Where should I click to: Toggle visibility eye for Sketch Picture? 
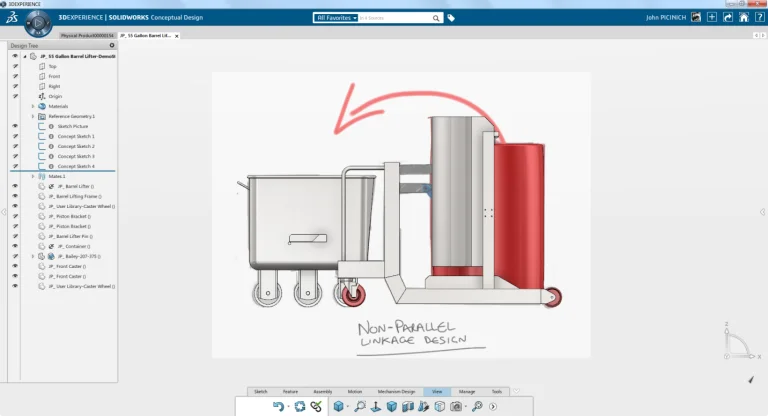pyautogui.click(x=15, y=126)
